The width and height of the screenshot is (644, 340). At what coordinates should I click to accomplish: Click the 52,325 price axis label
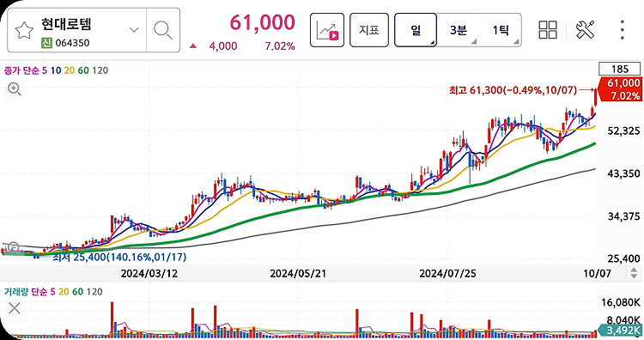tap(623, 131)
